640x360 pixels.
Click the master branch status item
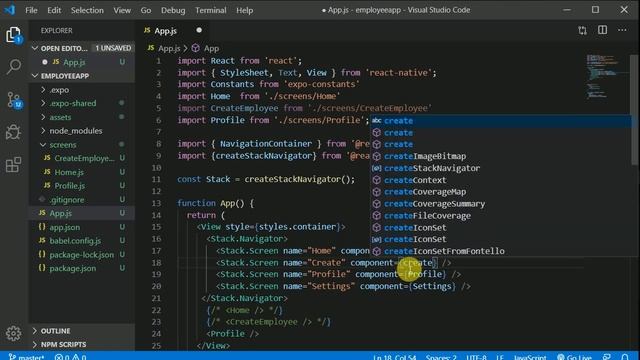tap(27, 357)
